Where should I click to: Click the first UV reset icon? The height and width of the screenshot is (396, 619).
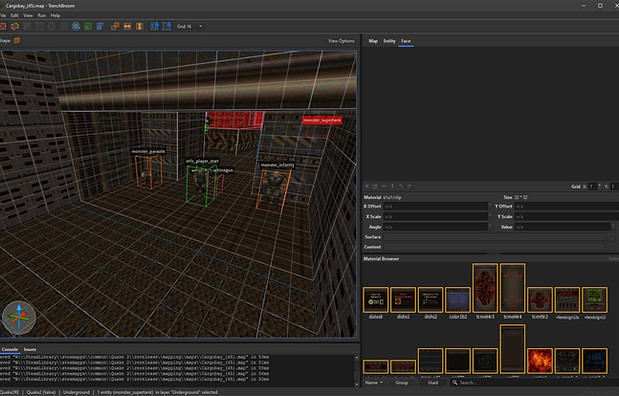367,186
